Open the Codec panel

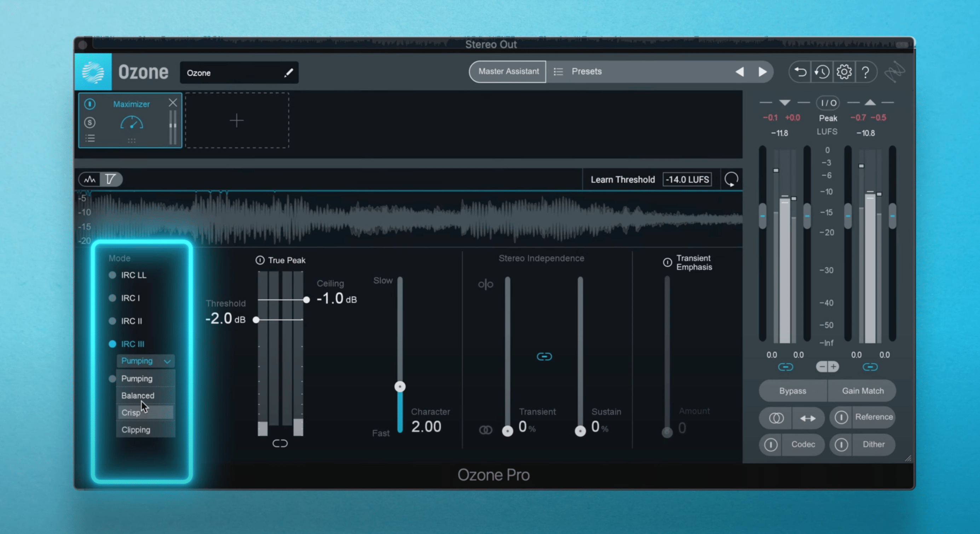803,444
